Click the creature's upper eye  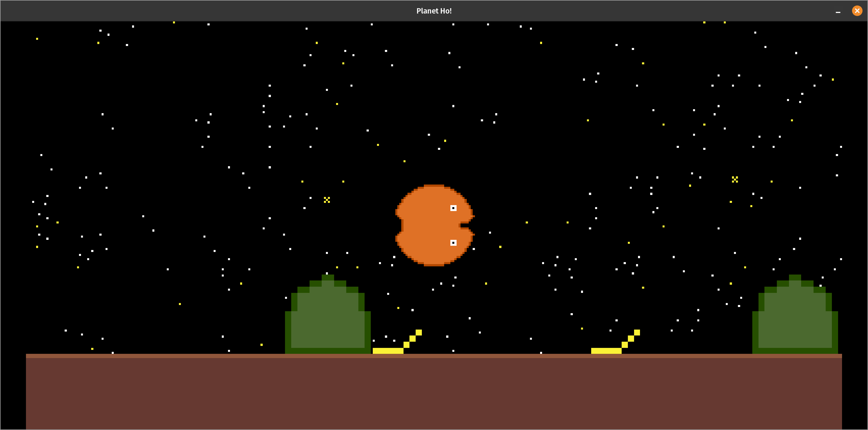pos(453,208)
